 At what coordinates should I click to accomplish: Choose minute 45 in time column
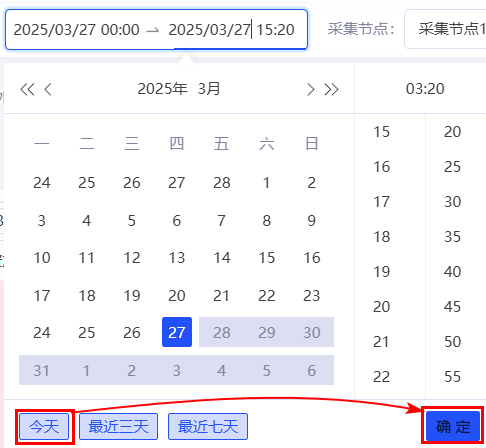pos(452,307)
